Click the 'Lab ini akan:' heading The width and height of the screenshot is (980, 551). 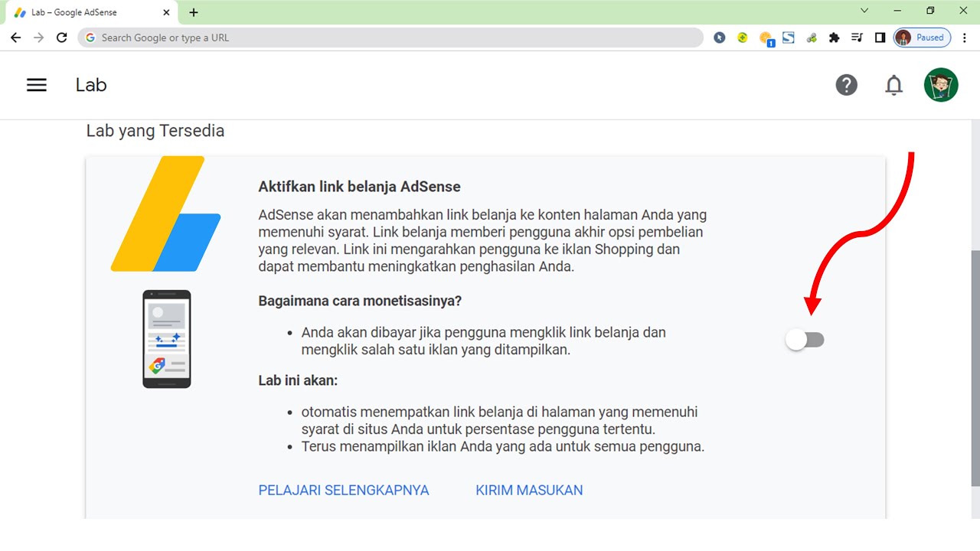(298, 380)
